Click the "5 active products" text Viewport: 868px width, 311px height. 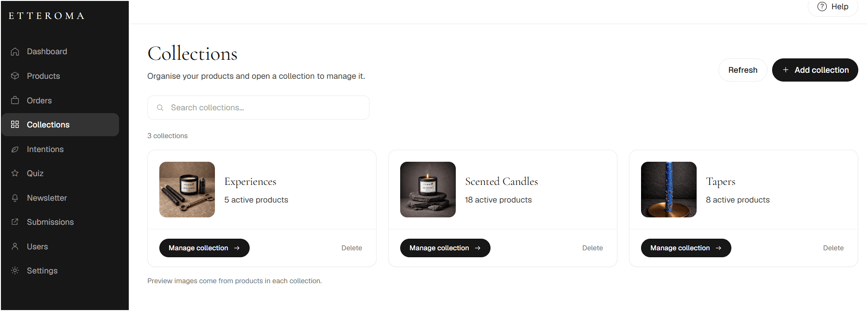(x=256, y=200)
